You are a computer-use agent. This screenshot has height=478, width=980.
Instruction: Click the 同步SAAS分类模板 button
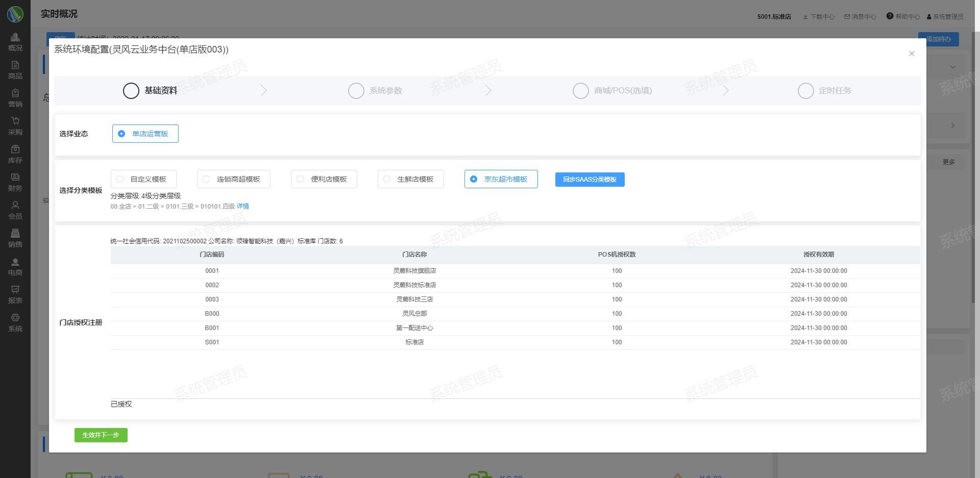click(590, 180)
